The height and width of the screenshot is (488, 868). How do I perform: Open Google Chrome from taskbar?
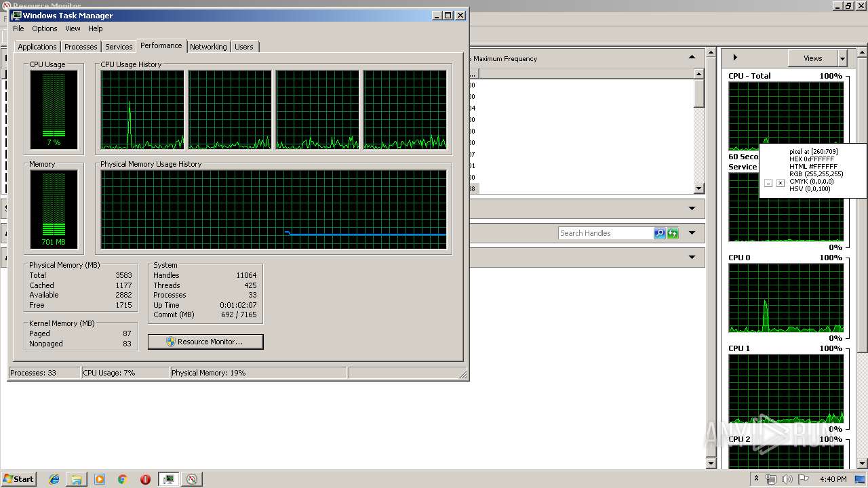pyautogui.click(x=122, y=479)
